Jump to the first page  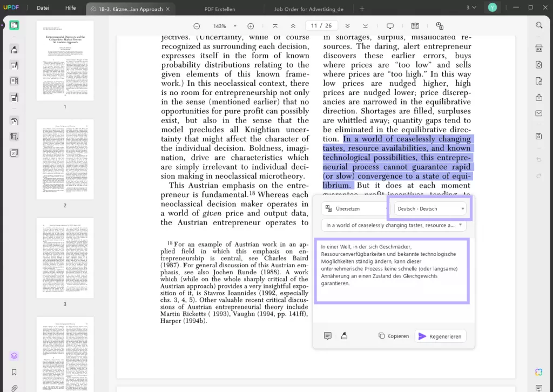(x=275, y=26)
